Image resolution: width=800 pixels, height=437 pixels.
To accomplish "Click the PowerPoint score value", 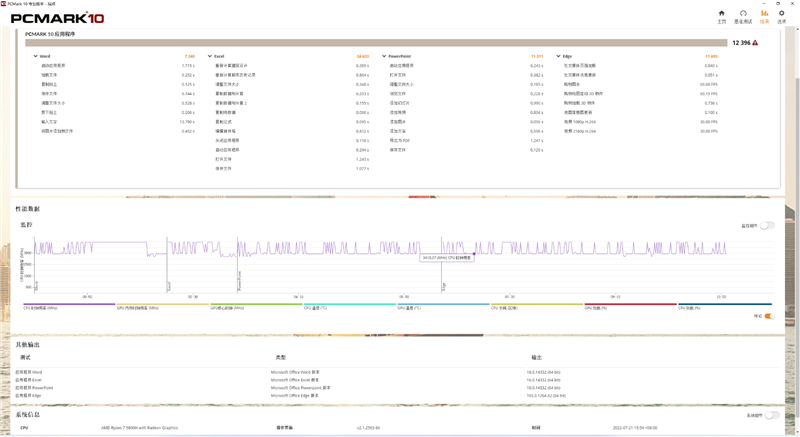I will (537, 56).
